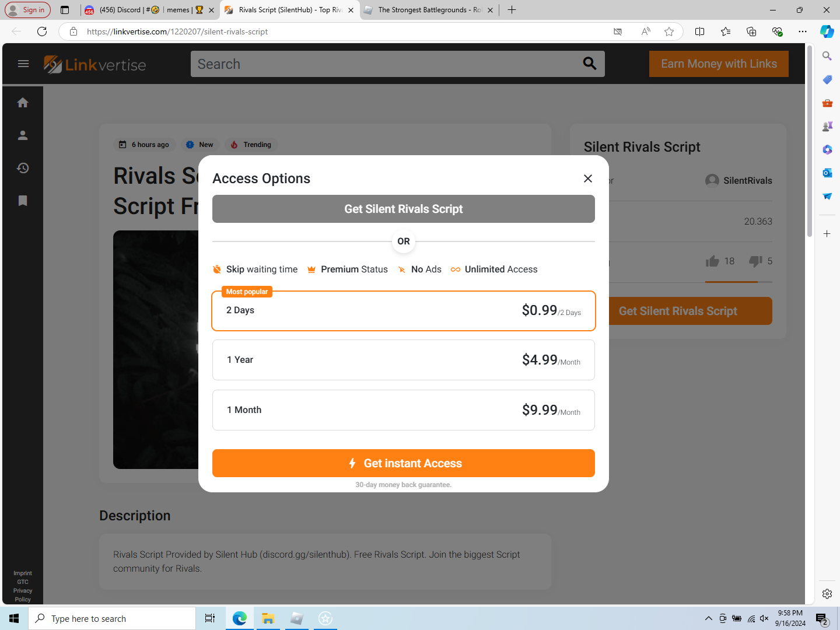Open the Edge sidebar search icon
Viewport: 840px width, 630px height.
tap(827, 56)
